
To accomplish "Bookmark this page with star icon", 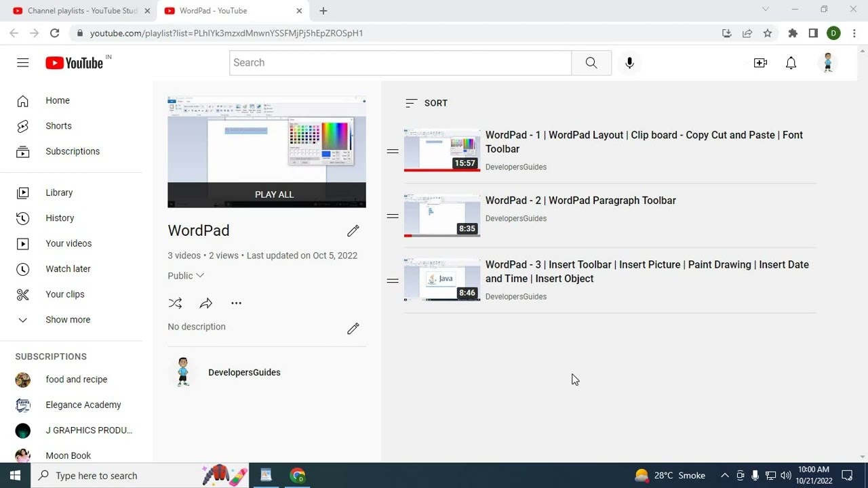I will click(768, 33).
